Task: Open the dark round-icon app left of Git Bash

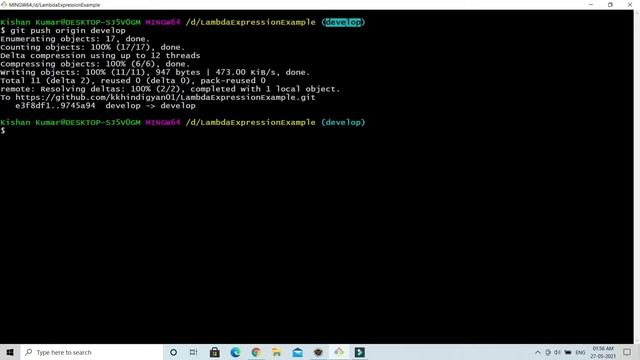Action: coord(318,352)
